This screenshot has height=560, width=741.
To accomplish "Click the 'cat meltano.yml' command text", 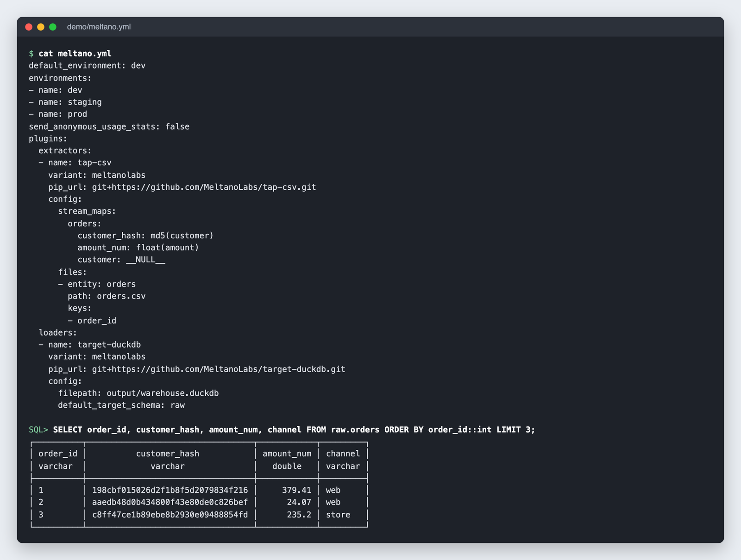I will point(75,54).
